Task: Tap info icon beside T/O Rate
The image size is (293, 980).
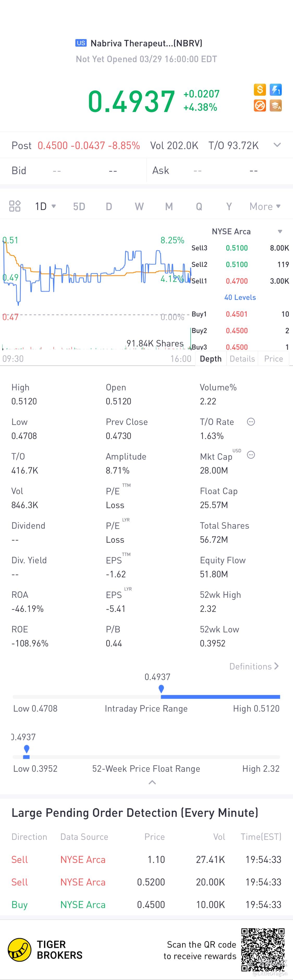Action: (251, 422)
